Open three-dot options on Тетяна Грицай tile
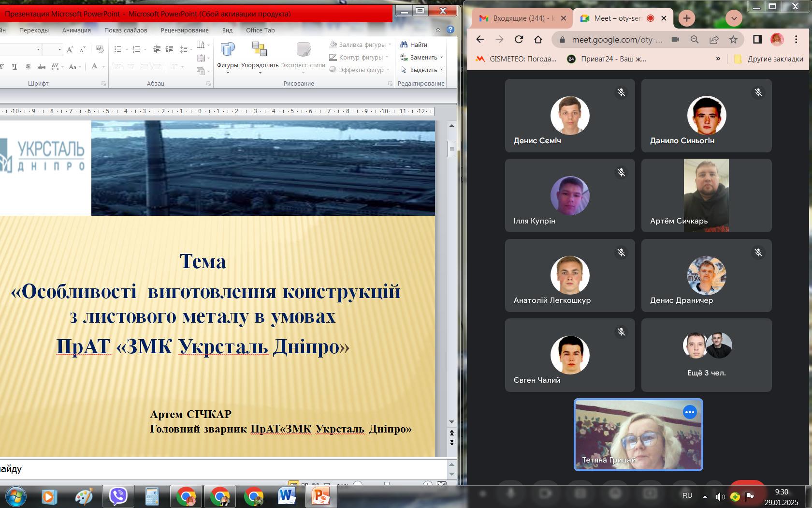This screenshot has height=508, width=812. pyautogui.click(x=690, y=412)
